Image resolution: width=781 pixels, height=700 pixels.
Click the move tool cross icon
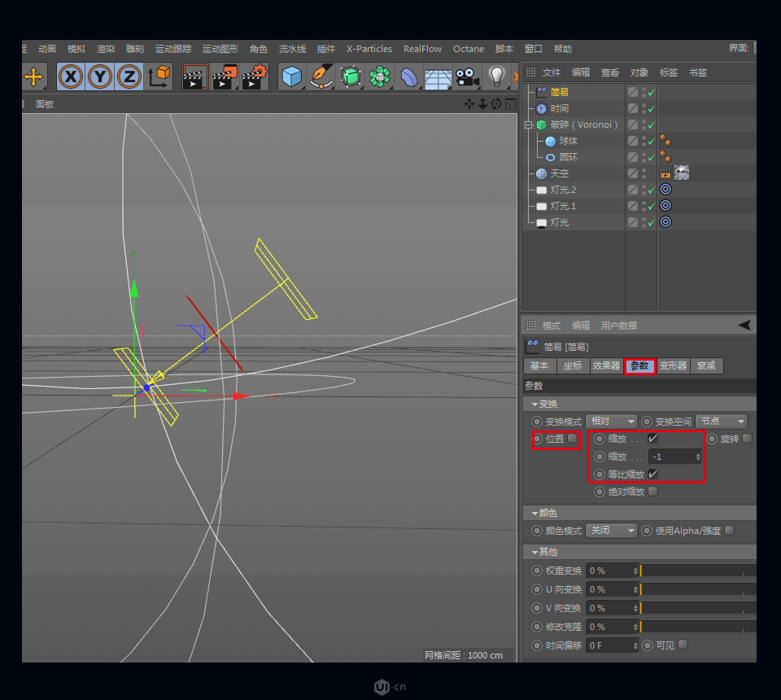(x=33, y=77)
